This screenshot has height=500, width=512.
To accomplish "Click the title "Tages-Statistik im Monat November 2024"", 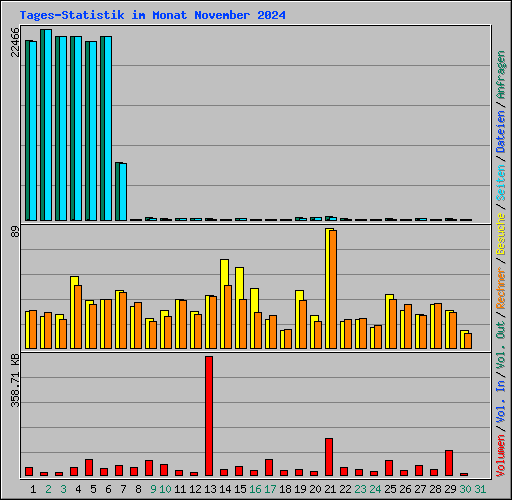I will (x=152, y=15).
